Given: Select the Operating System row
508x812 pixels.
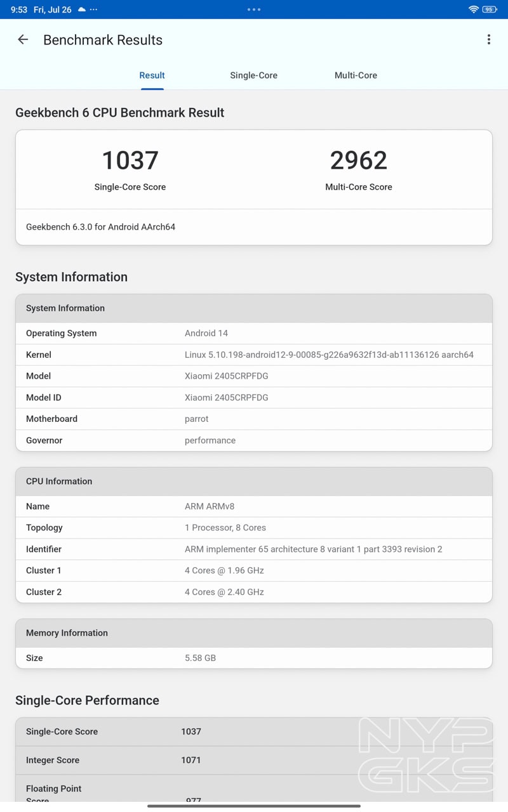Looking at the screenshot, I should tap(253, 333).
